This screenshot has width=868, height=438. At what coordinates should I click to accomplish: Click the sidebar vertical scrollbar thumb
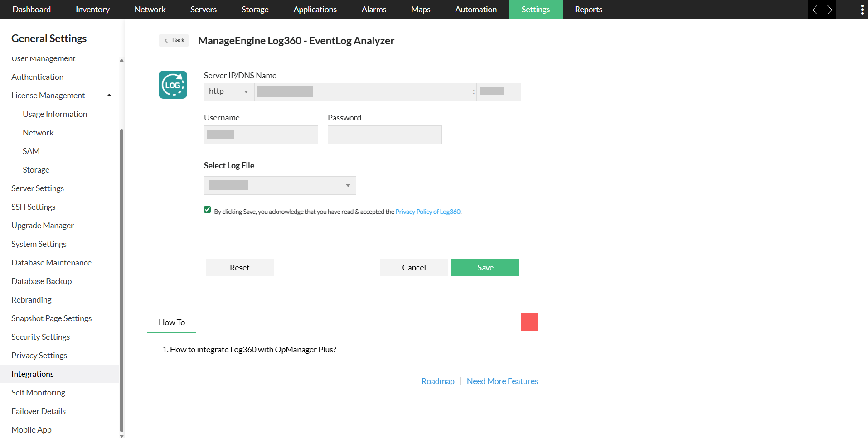[121, 281]
